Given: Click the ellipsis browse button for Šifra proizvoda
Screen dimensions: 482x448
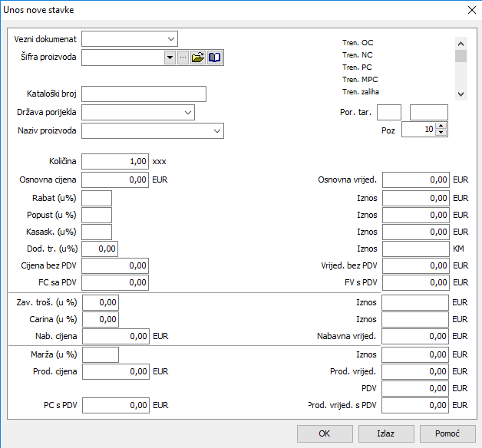Looking at the screenshot, I should pyautogui.click(x=183, y=58).
